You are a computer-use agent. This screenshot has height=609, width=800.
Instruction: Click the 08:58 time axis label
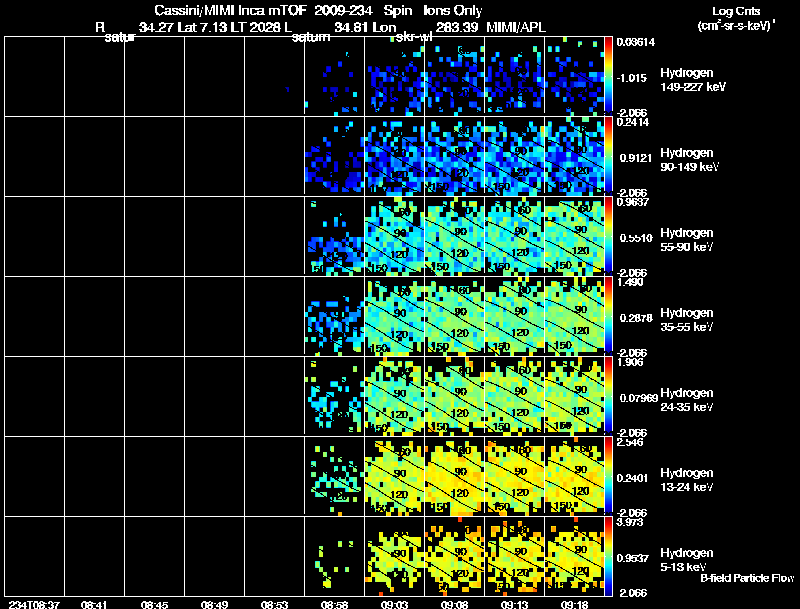pyautogui.click(x=335, y=605)
